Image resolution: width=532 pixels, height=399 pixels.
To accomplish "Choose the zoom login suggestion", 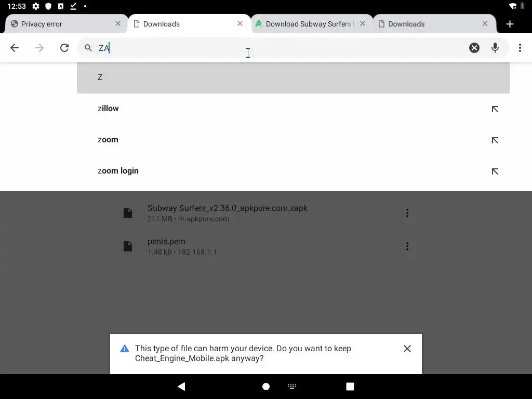I will 293,171.
